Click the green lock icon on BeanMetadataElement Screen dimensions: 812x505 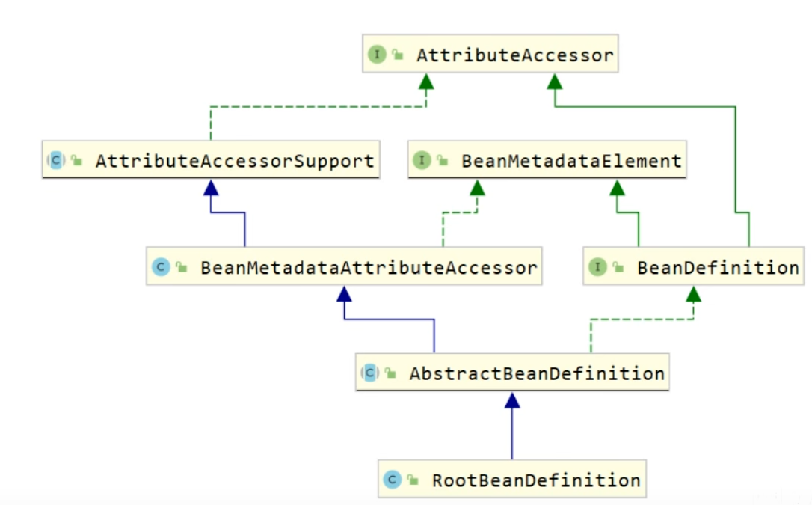point(443,162)
